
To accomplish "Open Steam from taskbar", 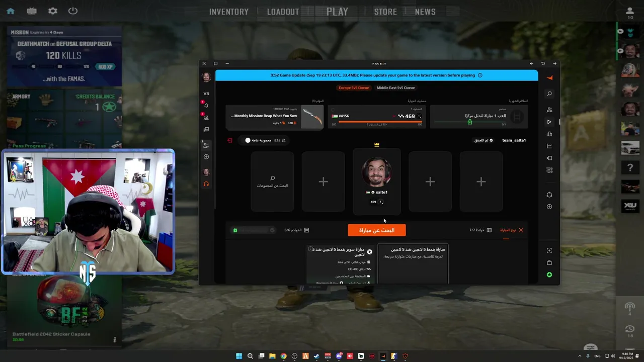I will (x=316, y=356).
